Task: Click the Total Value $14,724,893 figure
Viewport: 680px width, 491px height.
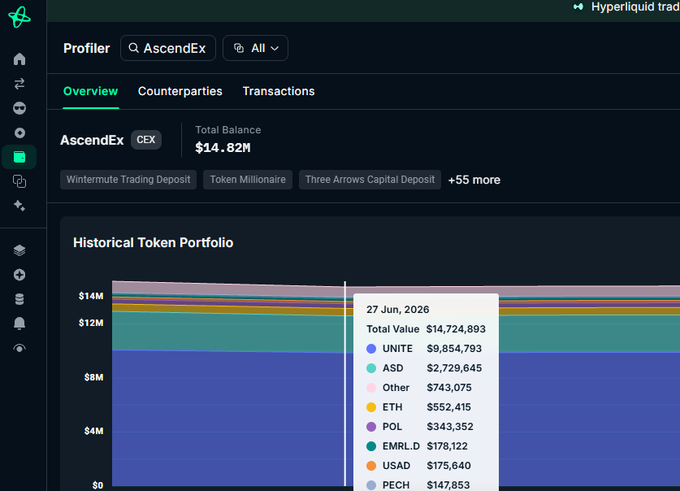Action: point(456,329)
